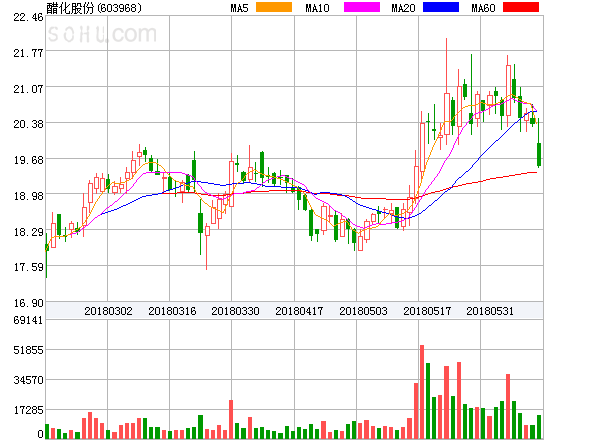600x440 pixels.
Task: Click date label 20180503
Action: [363, 311]
